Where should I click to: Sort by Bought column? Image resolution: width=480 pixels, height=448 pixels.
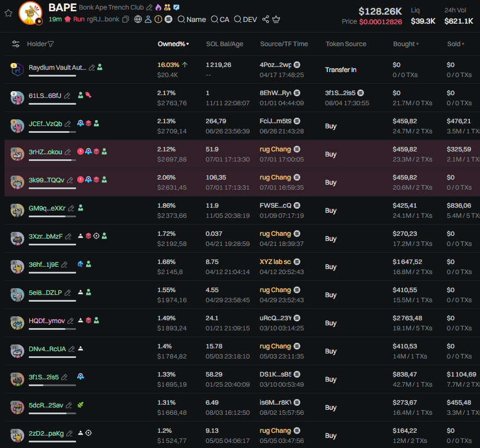click(406, 44)
